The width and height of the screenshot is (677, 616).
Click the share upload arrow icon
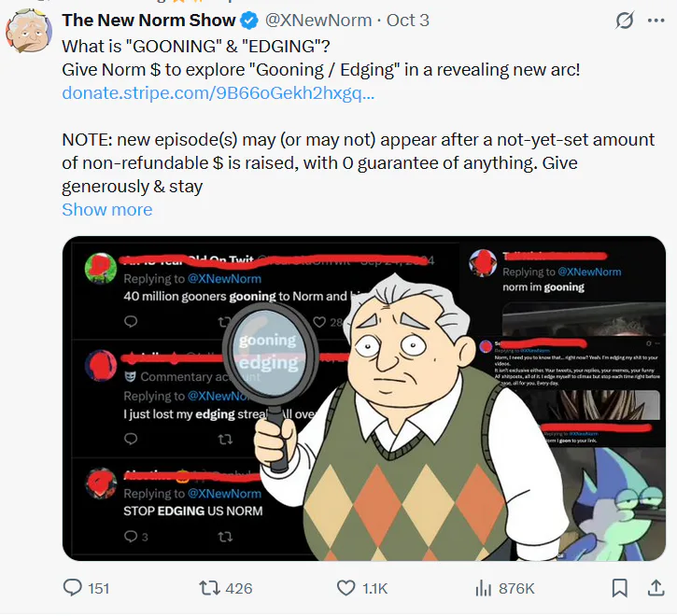point(656,588)
